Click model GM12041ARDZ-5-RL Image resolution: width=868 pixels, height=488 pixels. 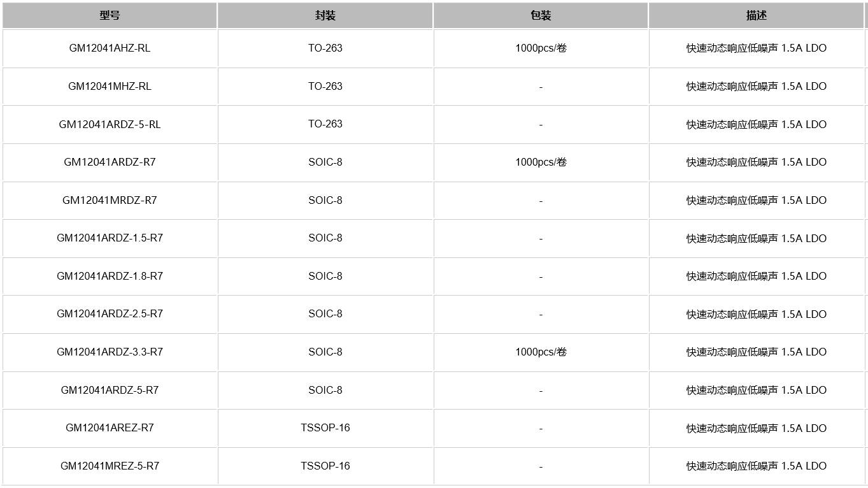click(x=110, y=124)
